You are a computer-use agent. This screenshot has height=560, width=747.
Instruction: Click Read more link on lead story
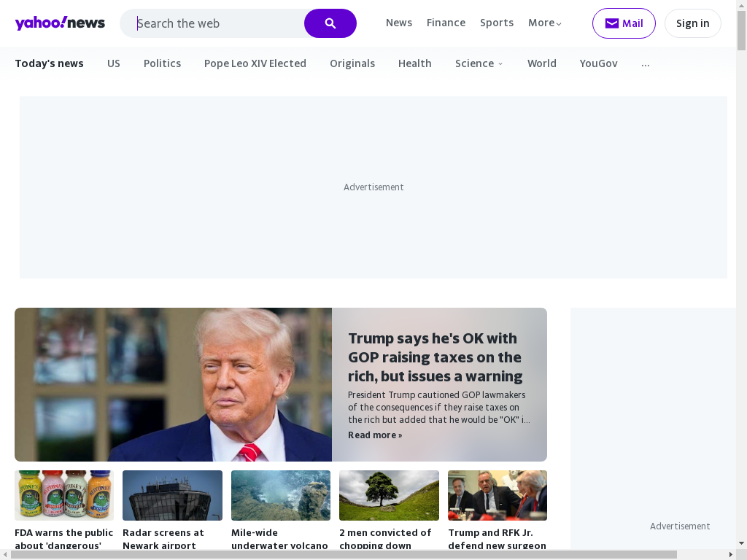click(x=375, y=435)
